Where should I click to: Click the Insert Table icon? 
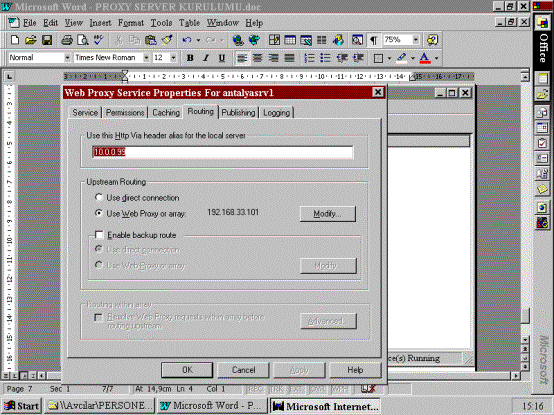(x=290, y=40)
